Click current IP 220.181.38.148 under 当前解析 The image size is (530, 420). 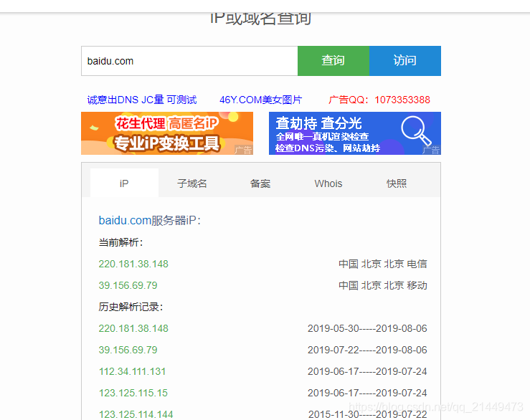[133, 264]
